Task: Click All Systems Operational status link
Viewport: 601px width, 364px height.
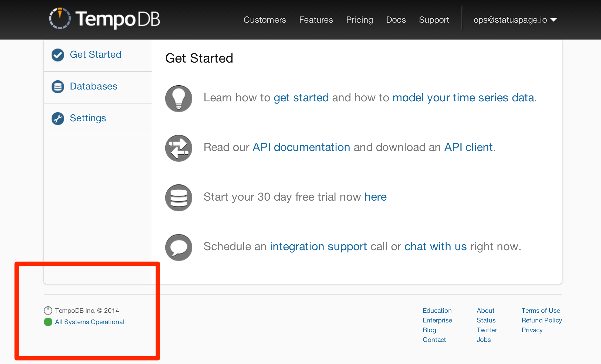Action: [x=89, y=322]
